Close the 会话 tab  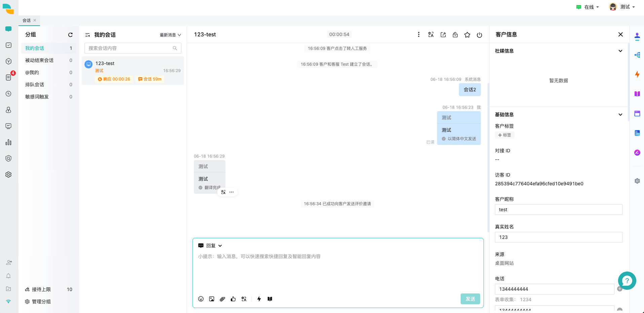click(35, 20)
